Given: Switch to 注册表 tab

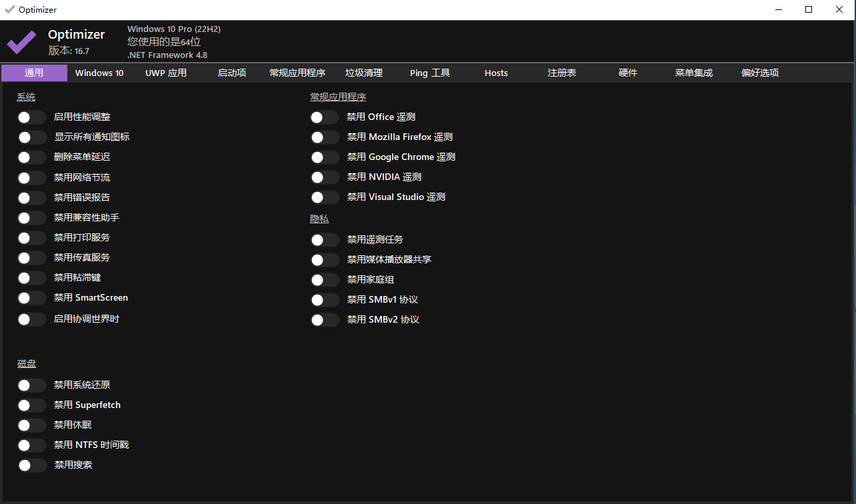Looking at the screenshot, I should tap(562, 73).
